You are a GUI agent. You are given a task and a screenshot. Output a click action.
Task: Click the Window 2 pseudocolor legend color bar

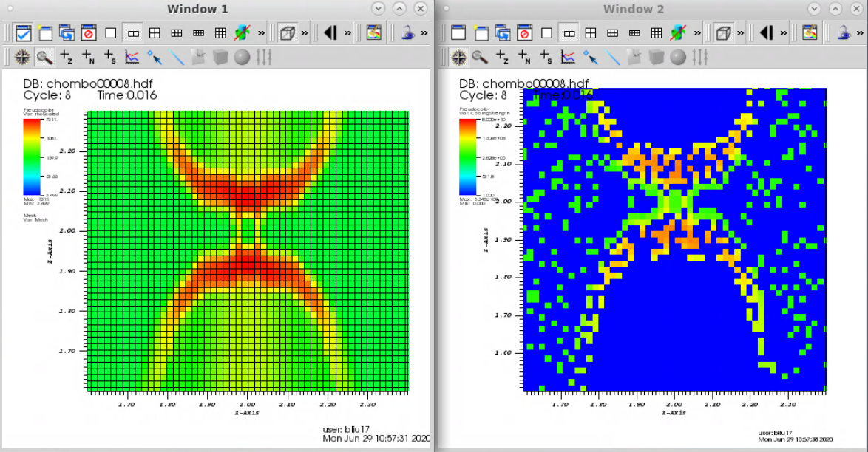pyautogui.click(x=468, y=157)
